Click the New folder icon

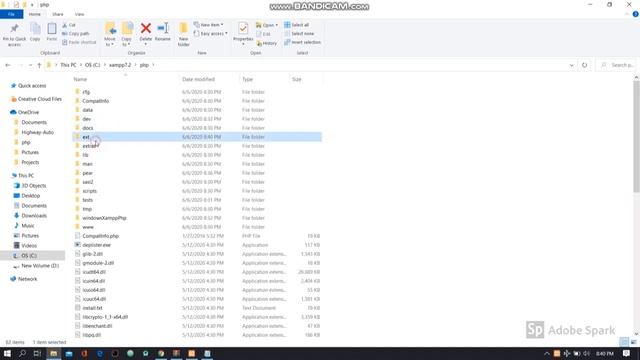184,29
